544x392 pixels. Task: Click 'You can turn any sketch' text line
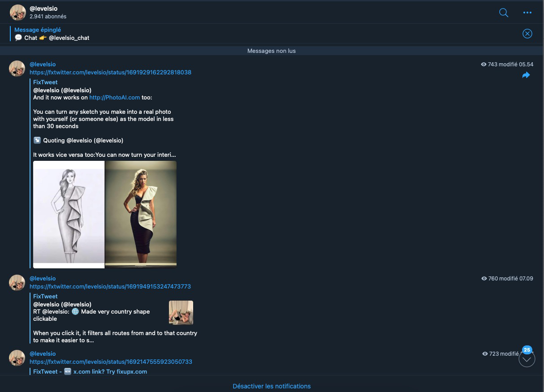(102, 112)
